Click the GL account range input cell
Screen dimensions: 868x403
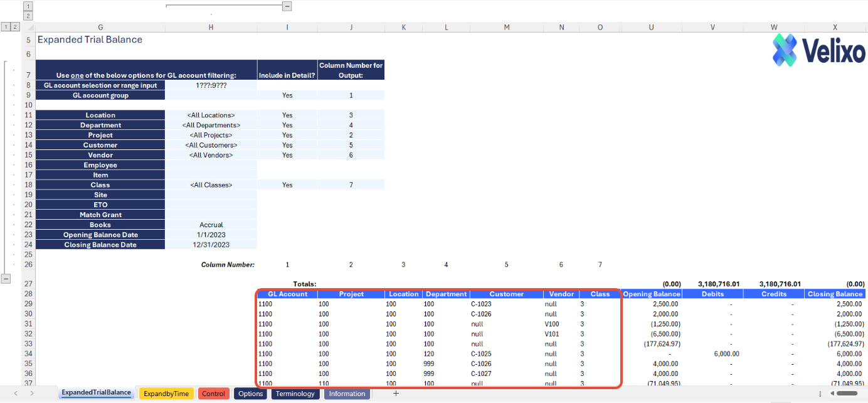[211, 85]
